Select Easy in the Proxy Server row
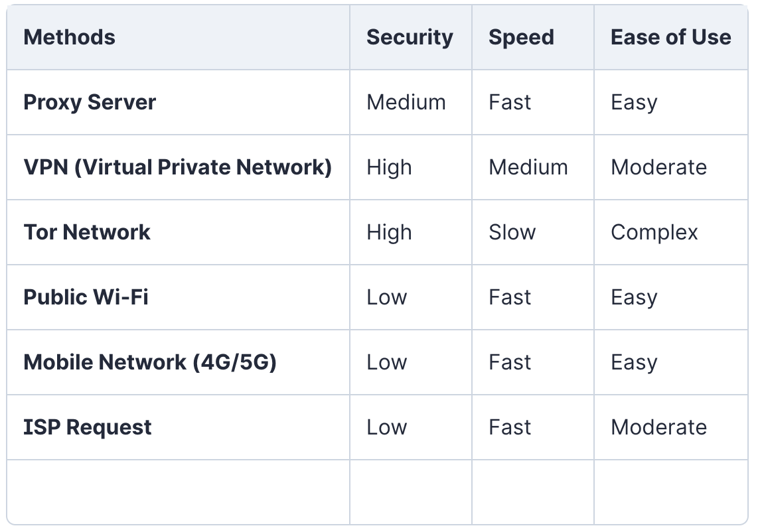This screenshot has width=762, height=532. pyautogui.click(x=634, y=103)
